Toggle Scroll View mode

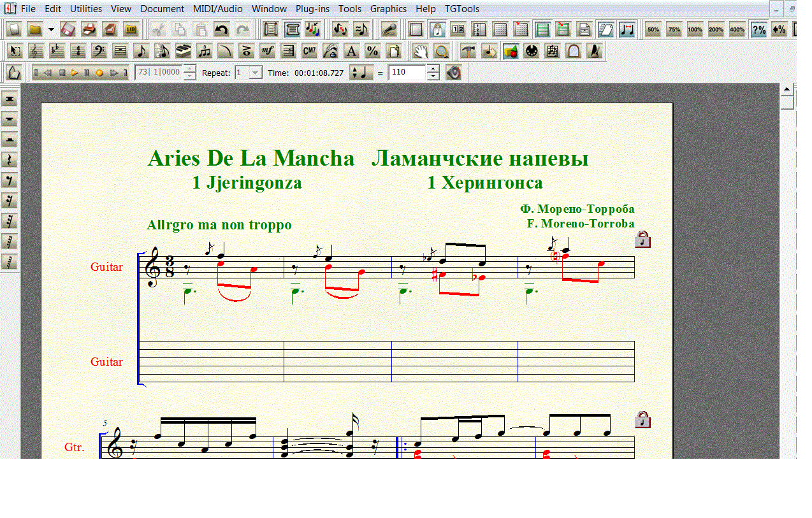(x=272, y=29)
